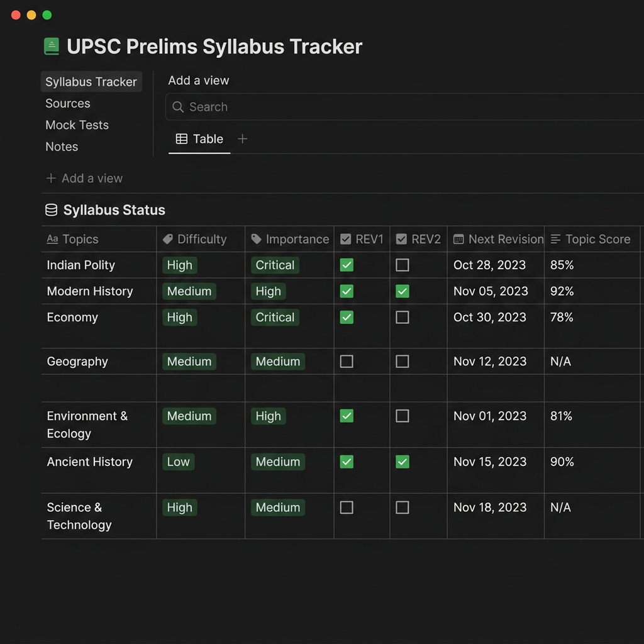Open High importance tag for Environment & Ecology
644x644 pixels.
269,416
